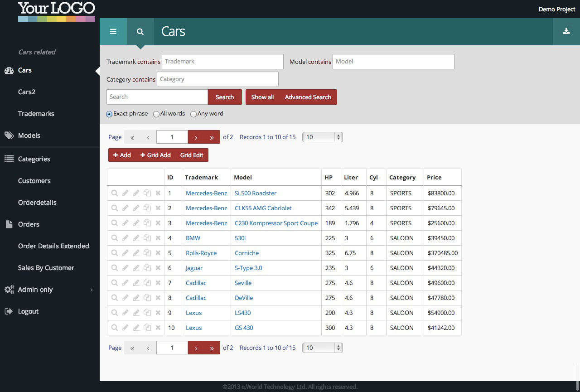Image resolution: width=580 pixels, height=392 pixels.
Task: Click delete icon for BMW 530i row
Action: [158, 238]
